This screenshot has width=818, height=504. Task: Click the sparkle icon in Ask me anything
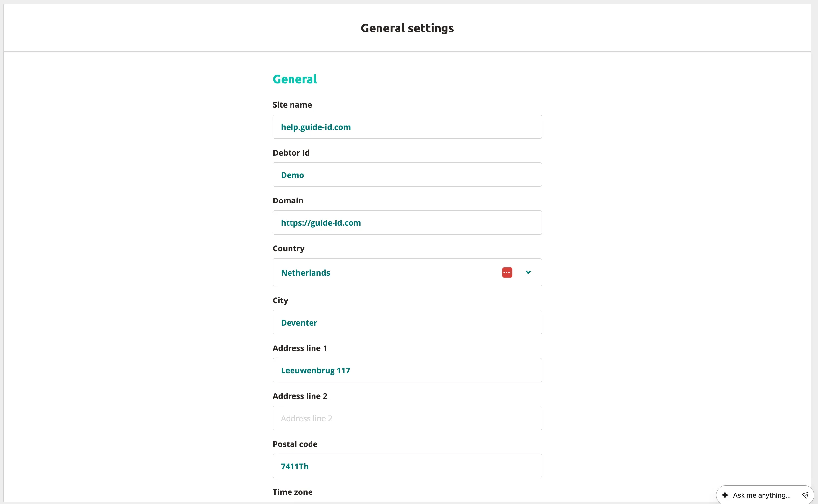click(725, 495)
